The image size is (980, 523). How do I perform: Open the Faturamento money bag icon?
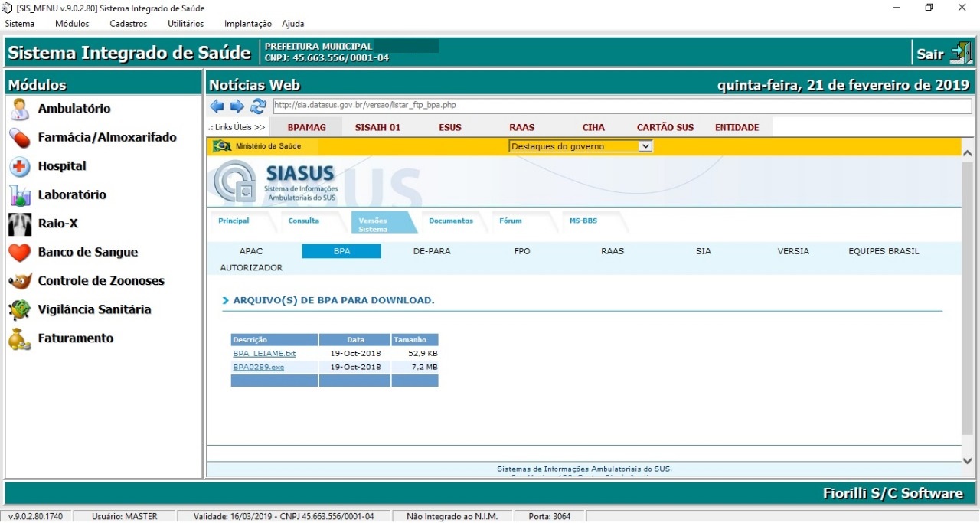coord(20,338)
